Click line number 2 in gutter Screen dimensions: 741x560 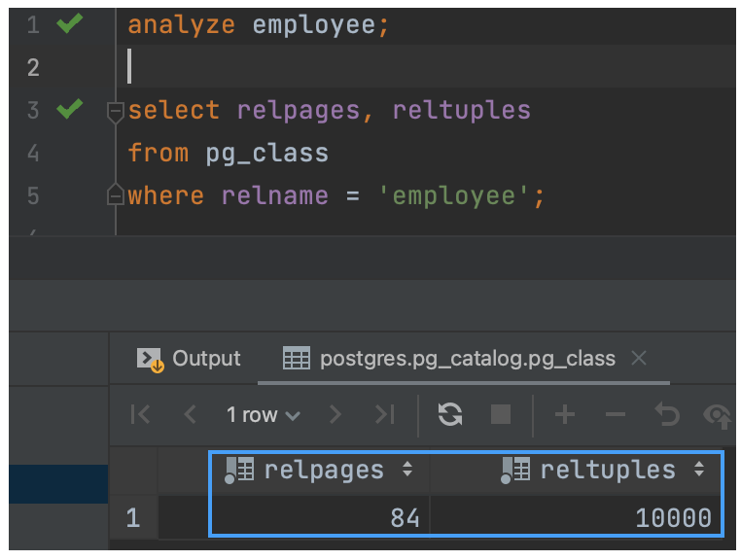coord(33,67)
